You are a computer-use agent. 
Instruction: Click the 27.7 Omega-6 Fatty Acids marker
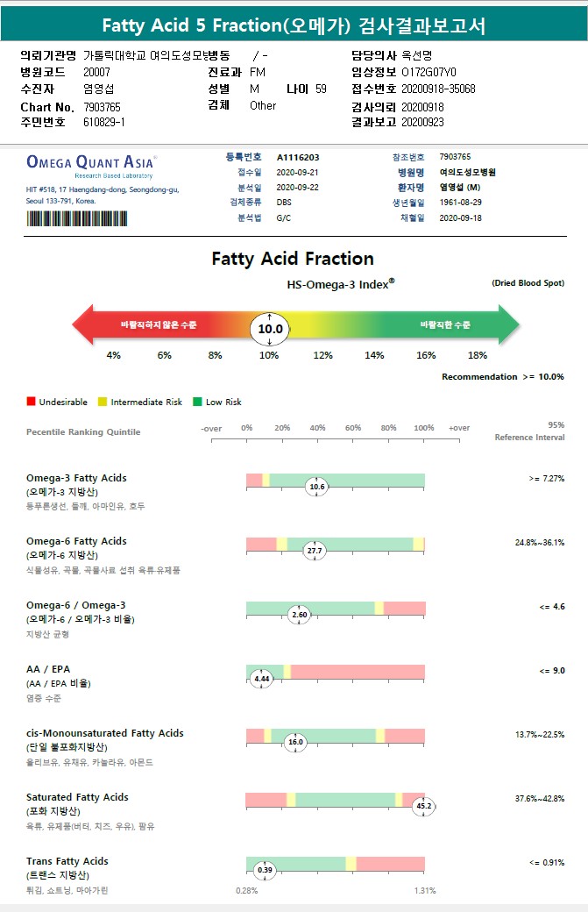314,551
